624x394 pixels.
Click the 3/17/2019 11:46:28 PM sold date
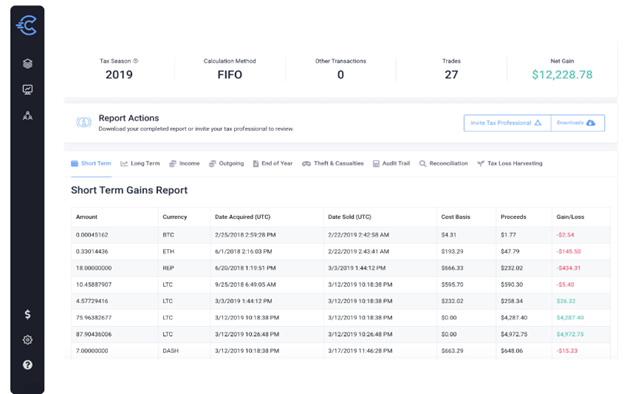[x=360, y=351]
